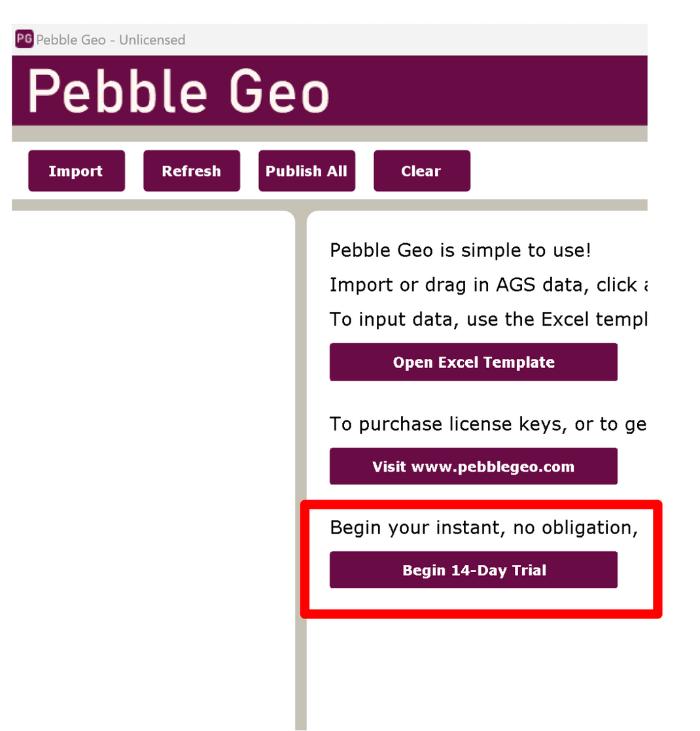This screenshot has width=700, height=731.
Task: Refresh the current data view
Action: [192, 171]
